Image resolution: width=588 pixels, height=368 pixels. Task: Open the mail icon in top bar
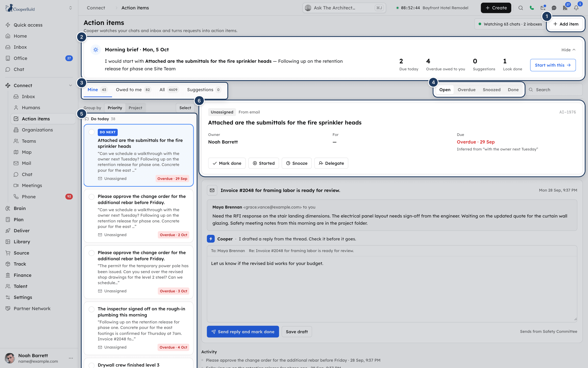[x=543, y=8]
